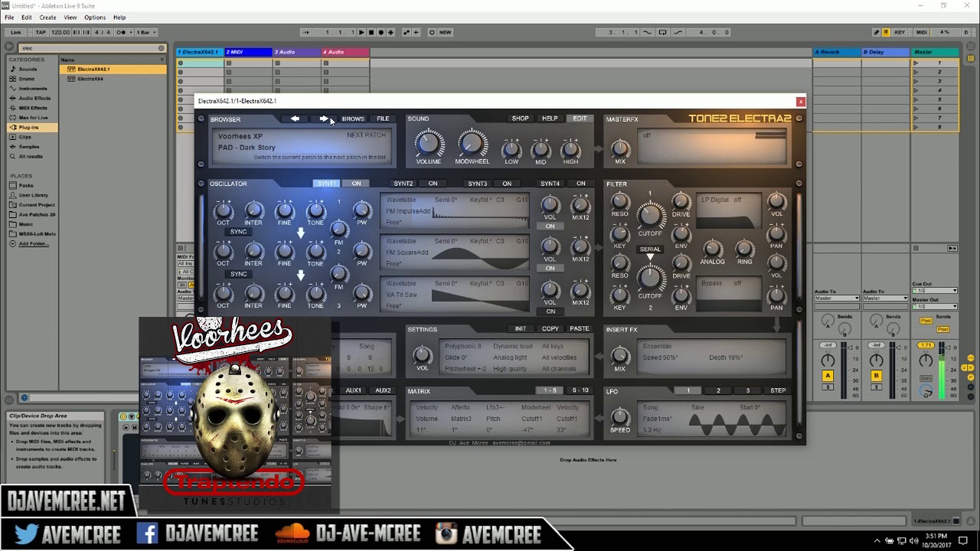
Task: Open the Options menu in Ableton
Action: [x=95, y=17]
